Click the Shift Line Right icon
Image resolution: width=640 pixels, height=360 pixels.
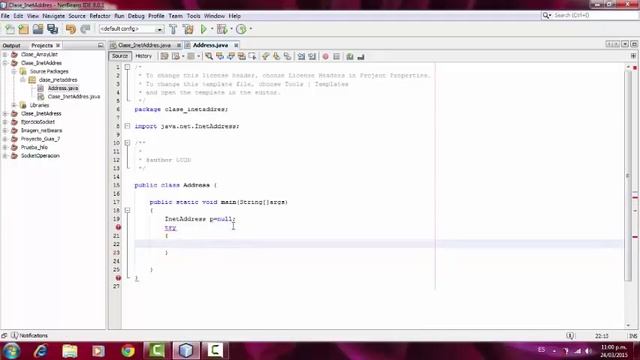pyautogui.click(x=312, y=56)
